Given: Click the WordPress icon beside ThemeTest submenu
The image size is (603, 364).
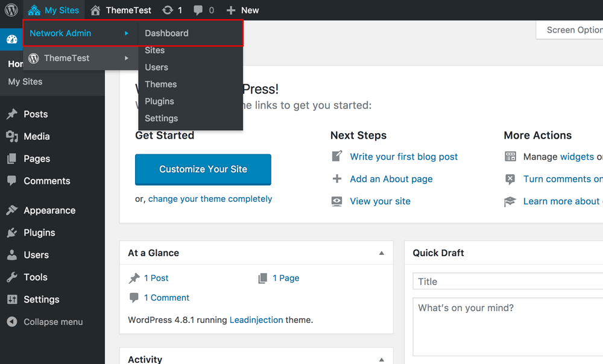Looking at the screenshot, I should [34, 58].
